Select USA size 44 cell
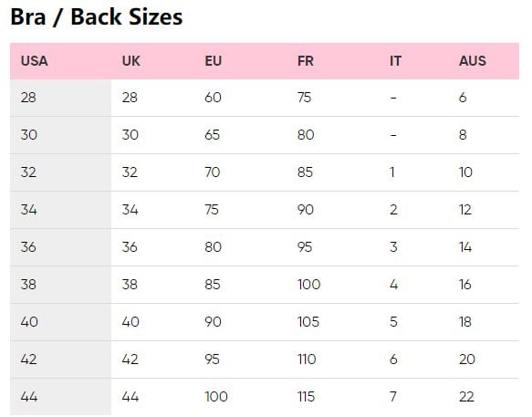The width and height of the screenshot is (532, 417). point(61,397)
